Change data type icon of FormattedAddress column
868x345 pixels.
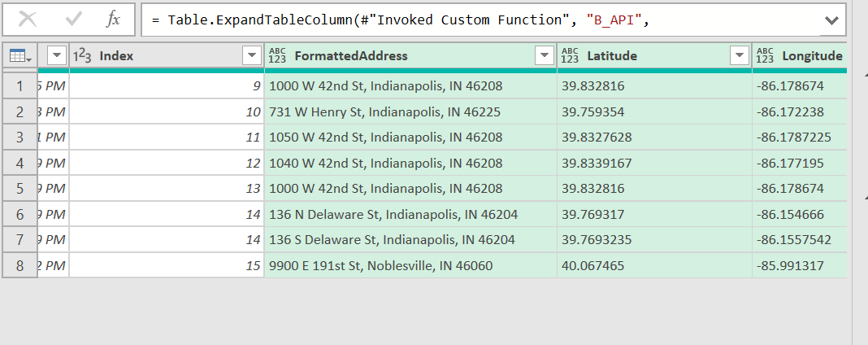[277, 55]
